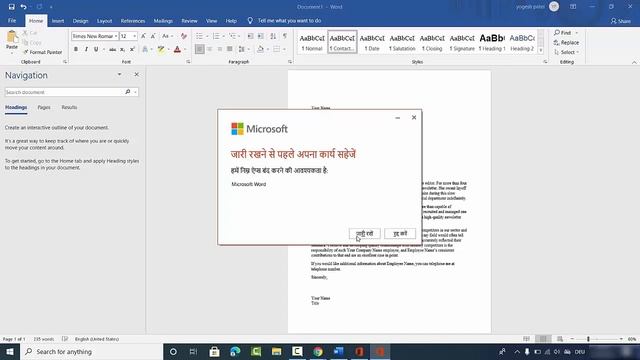Switch to the Layout tab
This screenshot has height=360, width=640.
click(104, 21)
